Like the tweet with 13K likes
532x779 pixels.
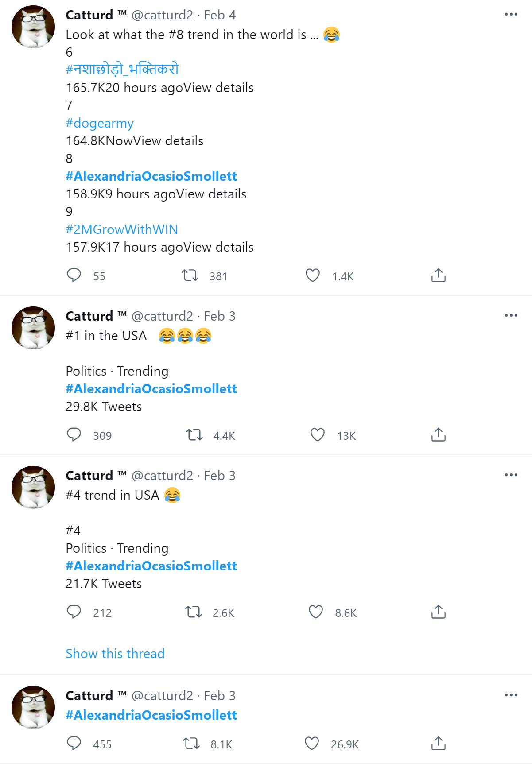pyautogui.click(x=318, y=435)
